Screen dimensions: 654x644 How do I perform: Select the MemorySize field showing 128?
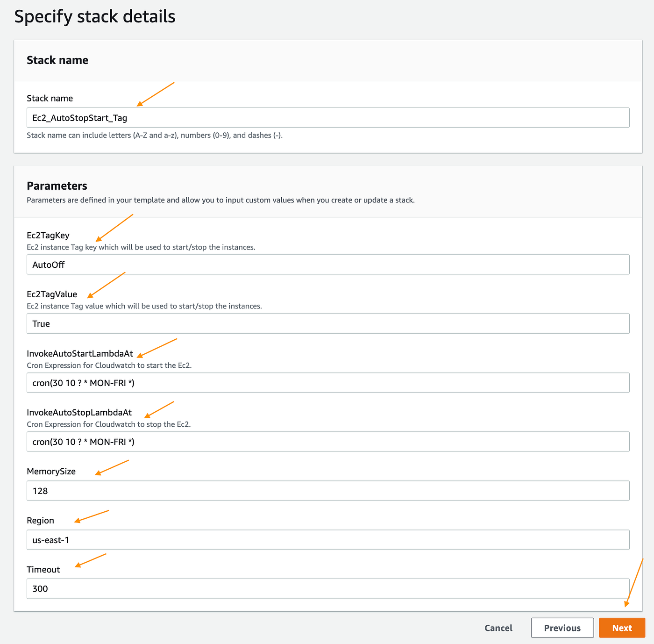pyautogui.click(x=327, y=491)
